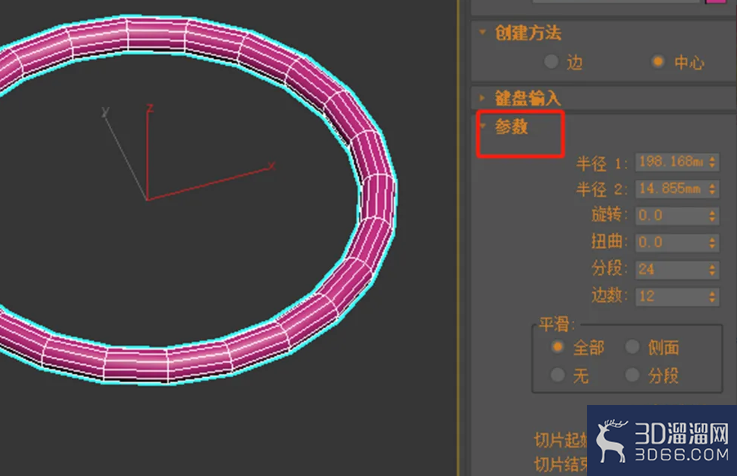Click the 半径 1 spinner arrows
The width and height of the screenshot is (737, 476).
pos(713,162)
